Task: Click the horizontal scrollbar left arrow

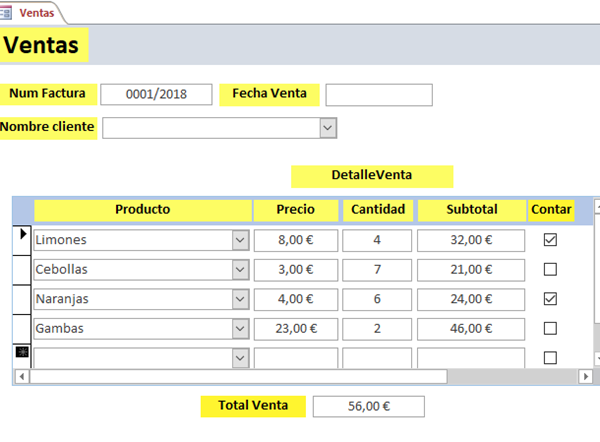Action: point(22,376)
